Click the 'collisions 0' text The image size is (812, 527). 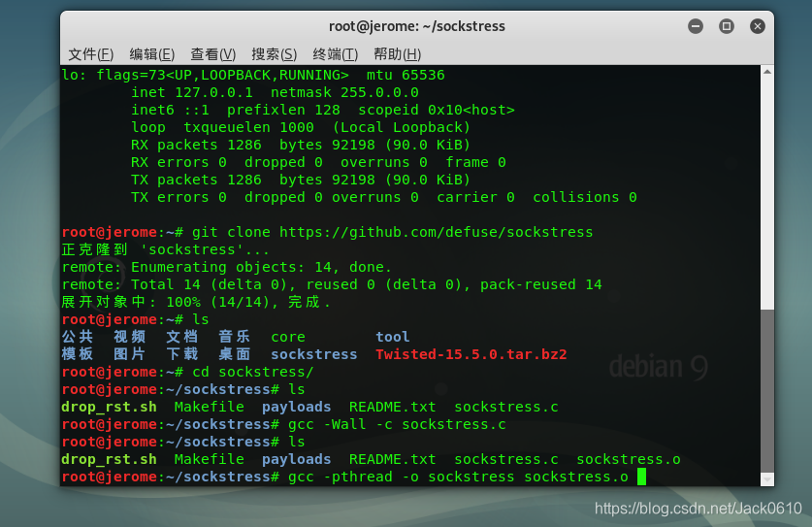tap(585, 197)
